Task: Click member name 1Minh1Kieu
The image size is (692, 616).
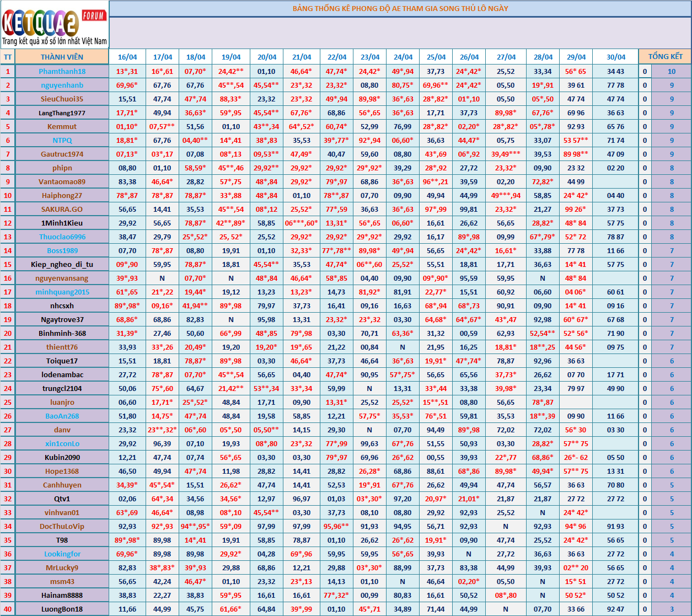Action: (62, 223)
